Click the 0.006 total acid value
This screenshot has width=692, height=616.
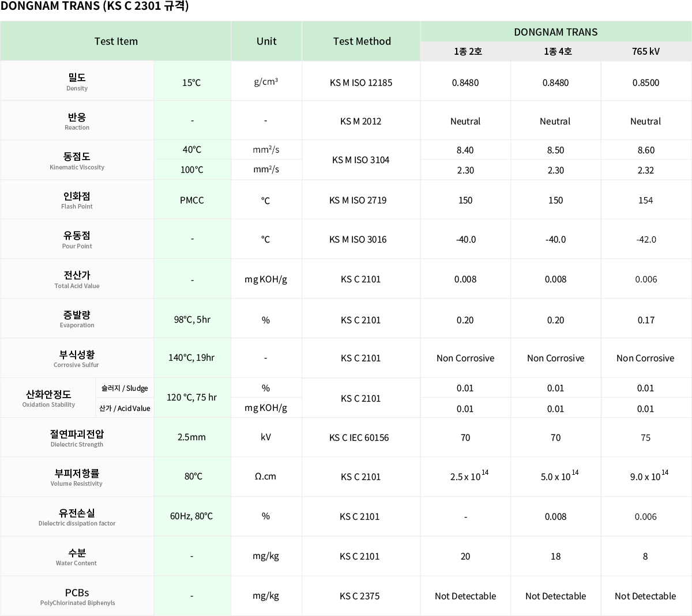(x=646, y=279)
